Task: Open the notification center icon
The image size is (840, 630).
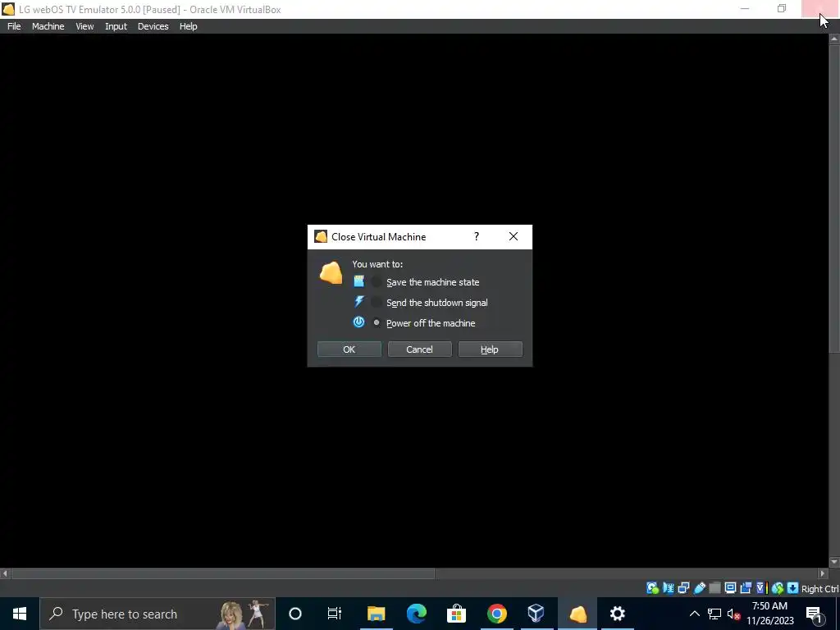Action: pos(815,614)
